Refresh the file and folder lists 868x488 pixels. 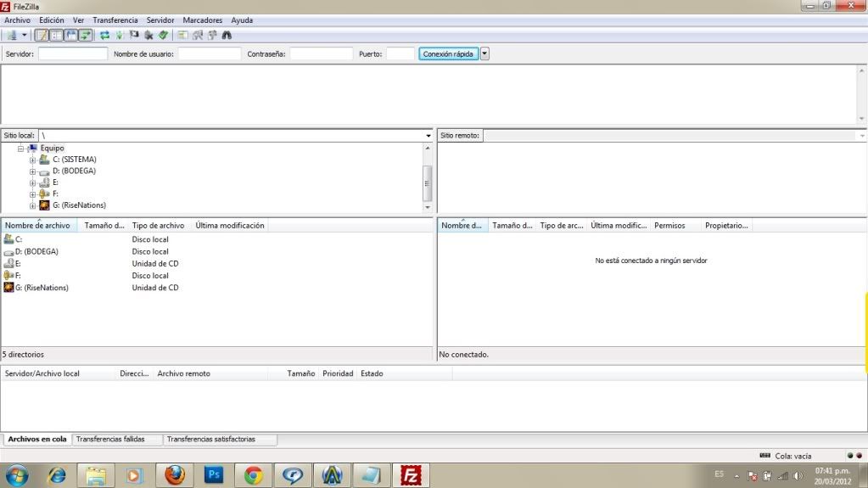pos(104,36)
